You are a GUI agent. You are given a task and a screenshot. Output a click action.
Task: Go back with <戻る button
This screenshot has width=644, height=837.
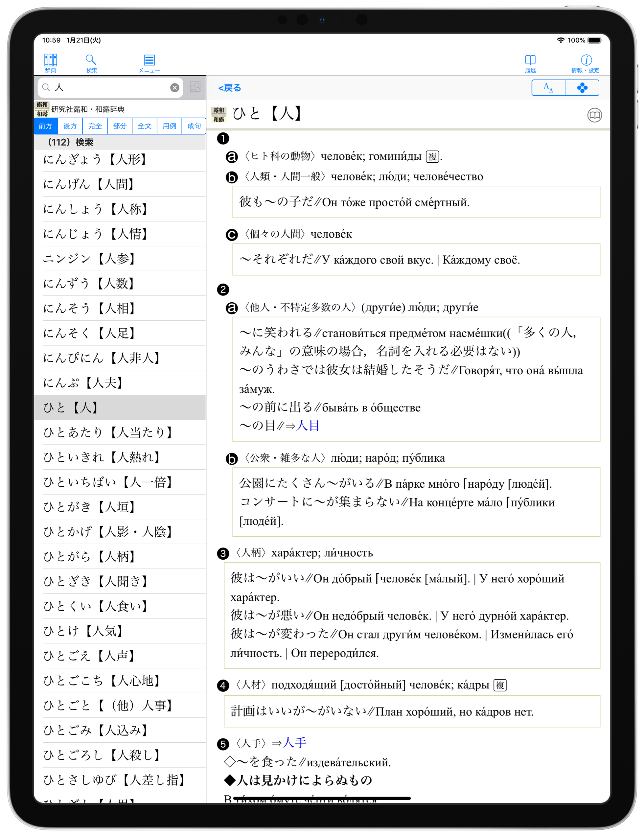pos(229,88)
